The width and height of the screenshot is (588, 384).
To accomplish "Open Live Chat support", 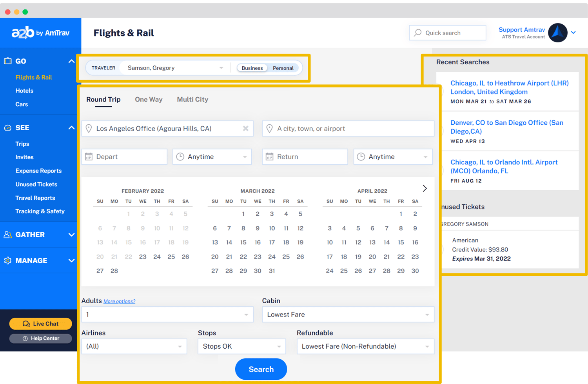I will [40, 324].
